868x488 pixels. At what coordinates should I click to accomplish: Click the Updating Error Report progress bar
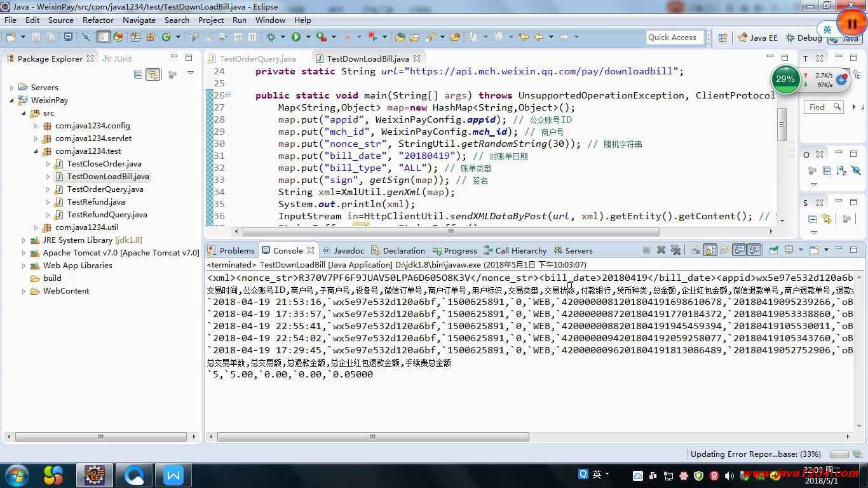click(838, 454)
